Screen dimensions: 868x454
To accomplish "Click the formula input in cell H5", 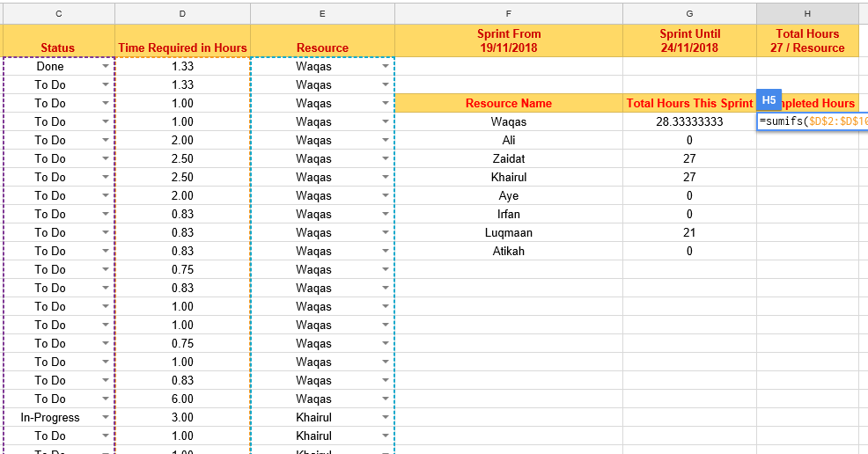I will (813, 121).
